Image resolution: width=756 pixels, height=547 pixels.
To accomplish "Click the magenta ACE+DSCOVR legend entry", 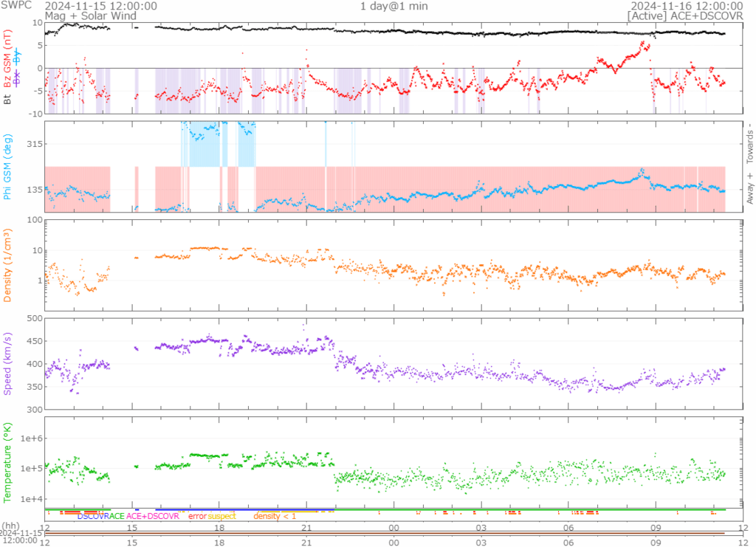I will [153, 516].
